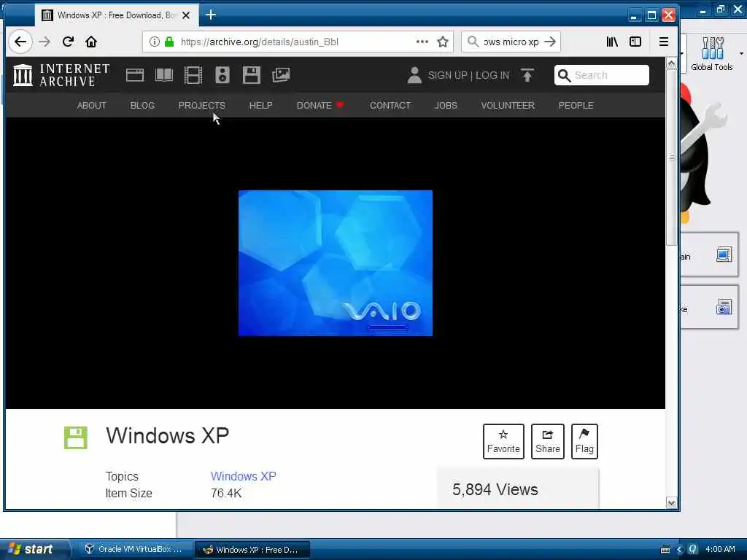Open the PROJECTS menu item
The image size is (747, 560).
tap(202, 106)
